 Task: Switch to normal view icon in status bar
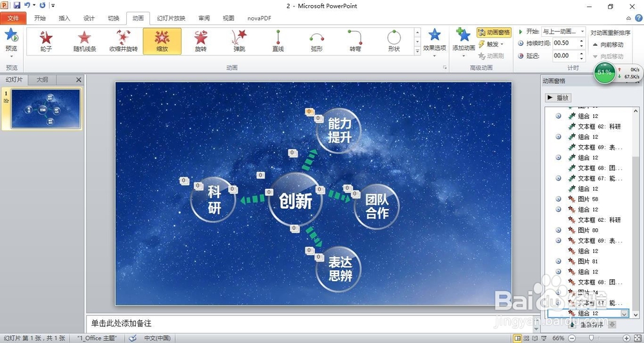[518, 338]
